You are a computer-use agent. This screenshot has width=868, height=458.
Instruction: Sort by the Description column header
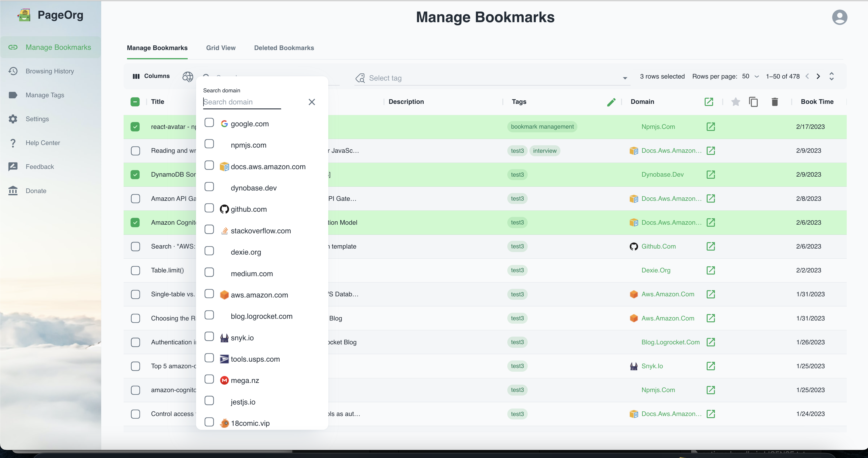[406, 102]
